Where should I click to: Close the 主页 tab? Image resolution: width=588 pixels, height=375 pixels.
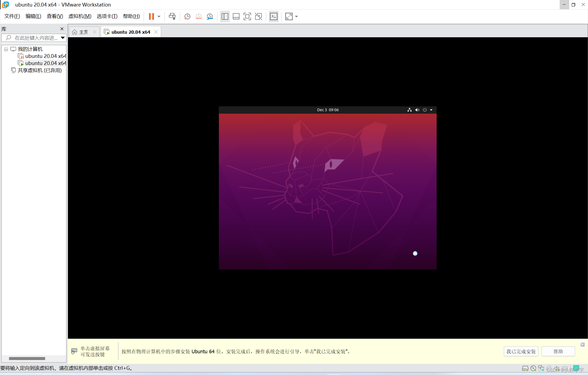click(94, 32)
